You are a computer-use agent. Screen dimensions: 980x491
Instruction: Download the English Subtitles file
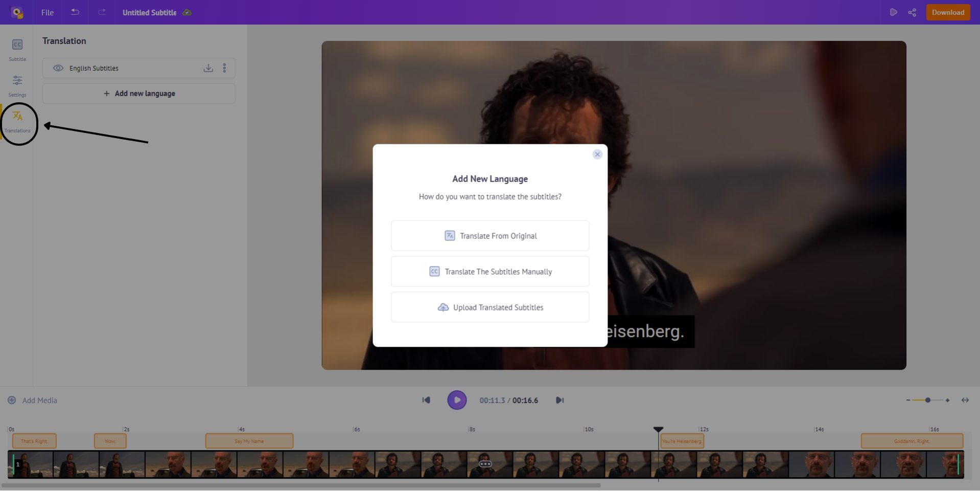(208, 68)
